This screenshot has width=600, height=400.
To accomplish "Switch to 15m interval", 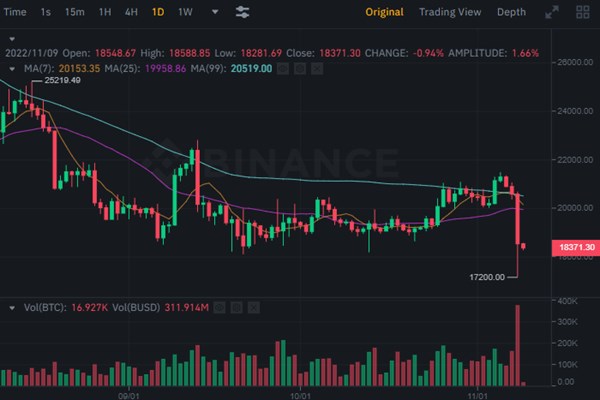I will click(x=75, y=12).
